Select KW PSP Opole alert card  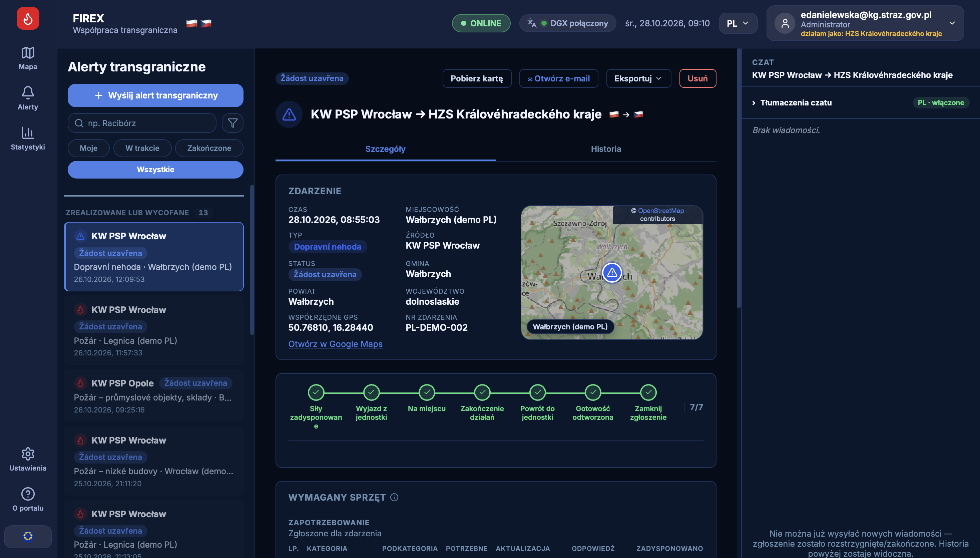tap(153, 396)
